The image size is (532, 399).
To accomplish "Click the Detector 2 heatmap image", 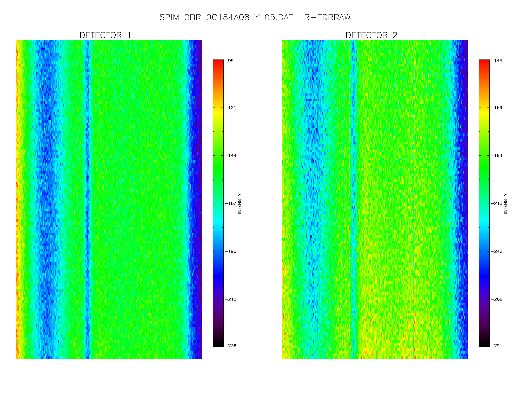I will tap(375, 199).
